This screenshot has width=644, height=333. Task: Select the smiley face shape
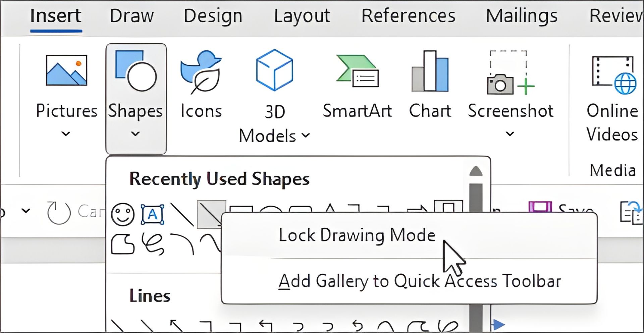click(x=123, y=214)
